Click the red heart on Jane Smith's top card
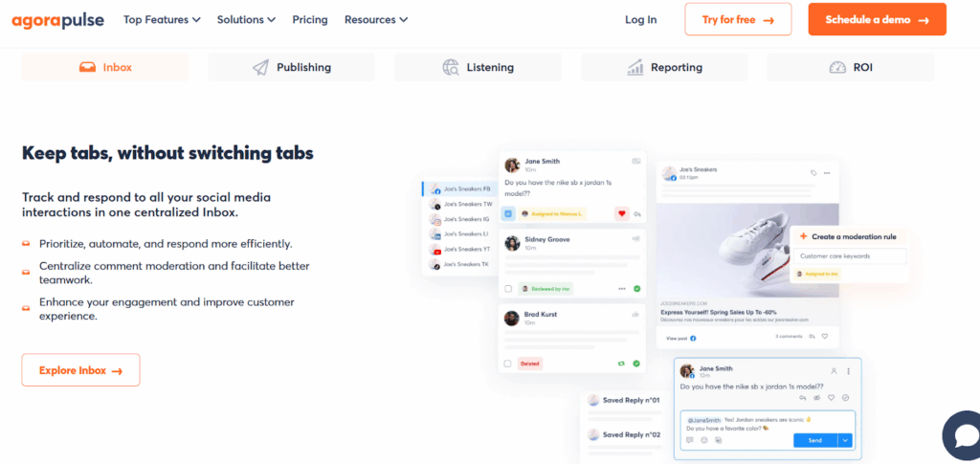980x464 pixels. pyautogui.click(x=621, y=213)
